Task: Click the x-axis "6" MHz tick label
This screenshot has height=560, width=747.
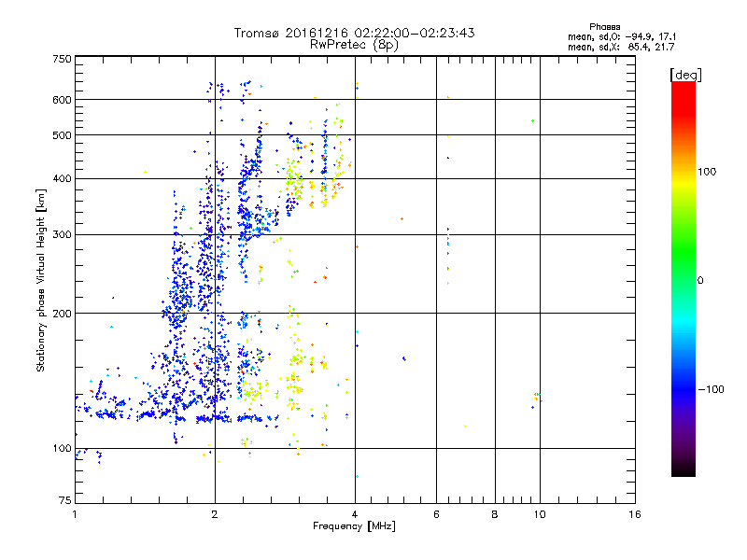Action: click(436, 514)
